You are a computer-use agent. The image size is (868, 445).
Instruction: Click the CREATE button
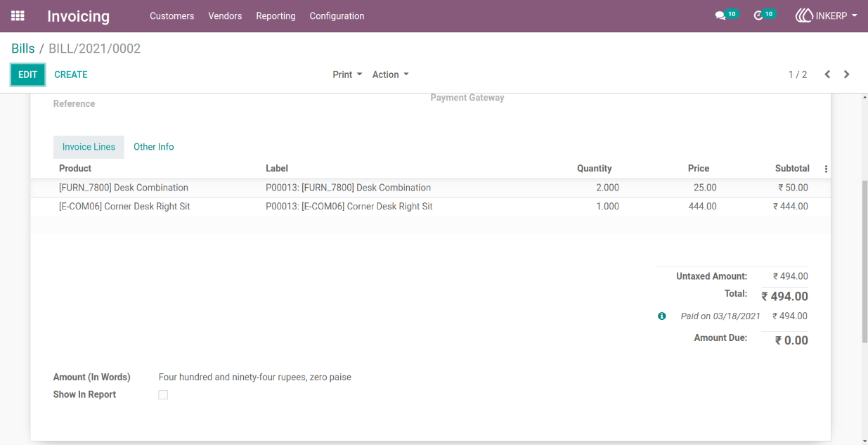(x=71, y=75)
